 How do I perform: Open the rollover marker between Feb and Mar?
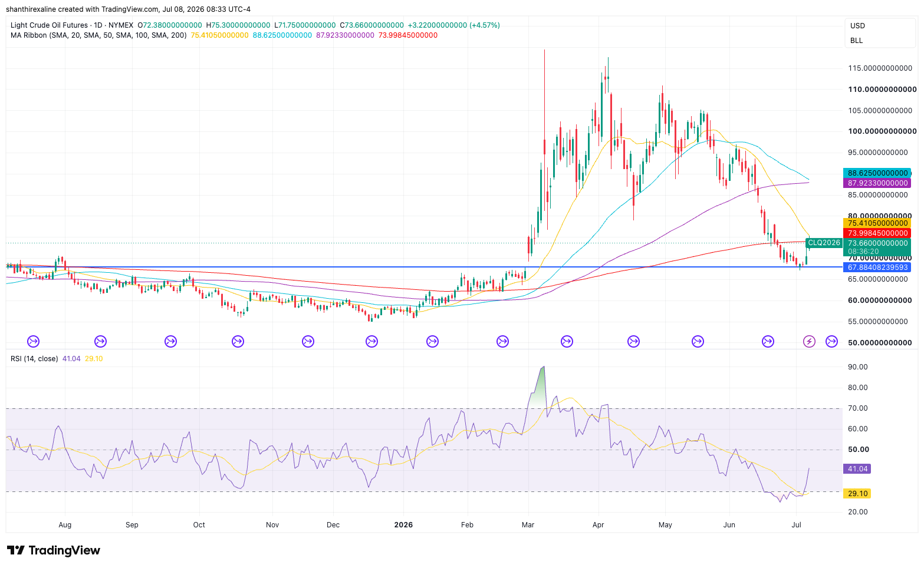pos(502,341)
